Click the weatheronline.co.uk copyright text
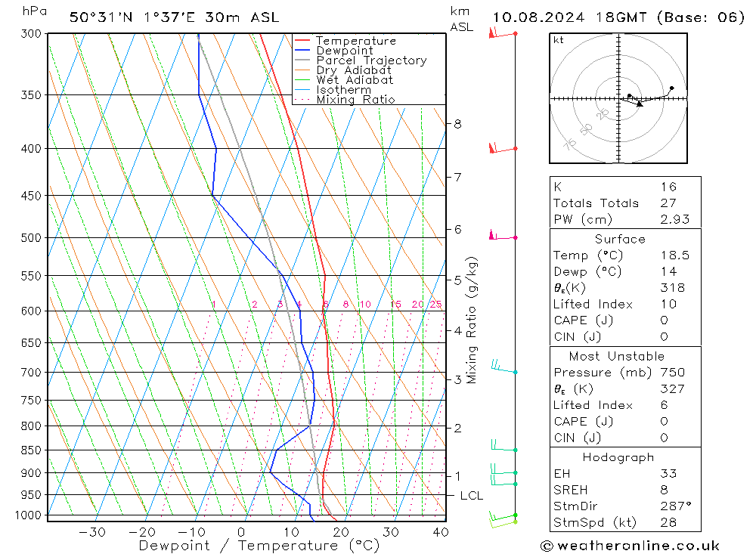Screen dimensions: 756x554 630,546
